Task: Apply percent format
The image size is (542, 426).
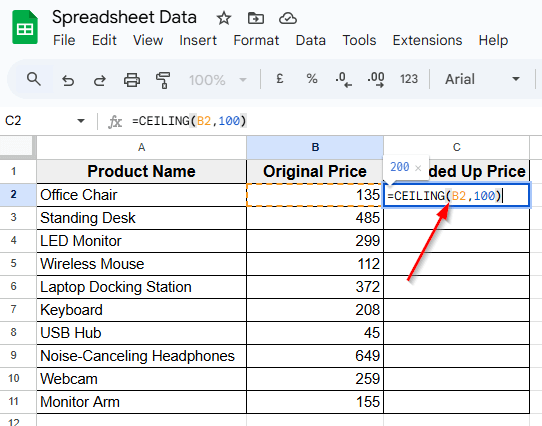Action: click(x=312, y=78)
